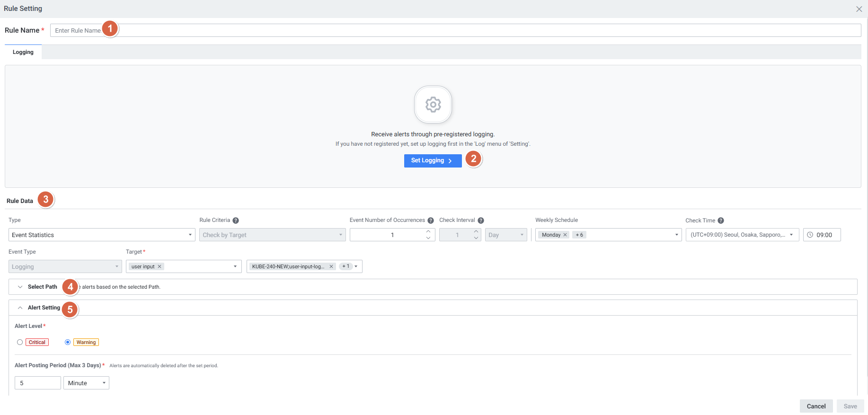Click help icon beside Event Number of Occurrences

pyautogui.click(x=431, y=221)
